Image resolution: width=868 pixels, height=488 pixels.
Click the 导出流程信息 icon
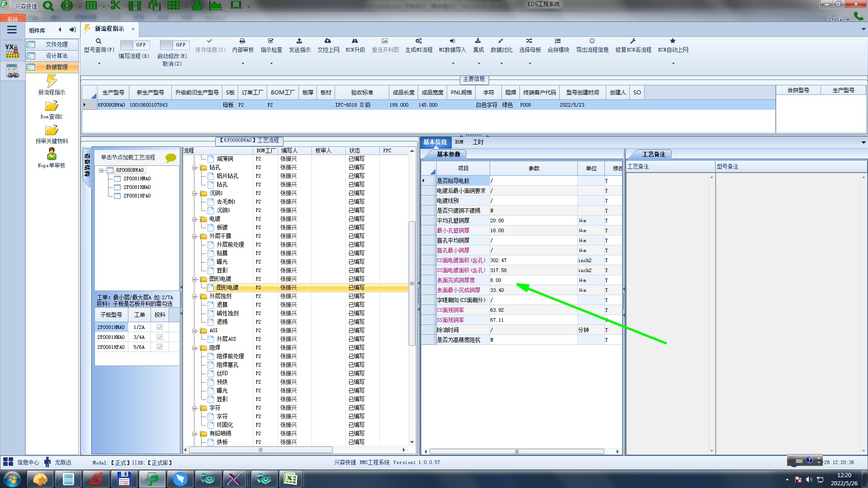pyautogui.click(x=592, y=41)
